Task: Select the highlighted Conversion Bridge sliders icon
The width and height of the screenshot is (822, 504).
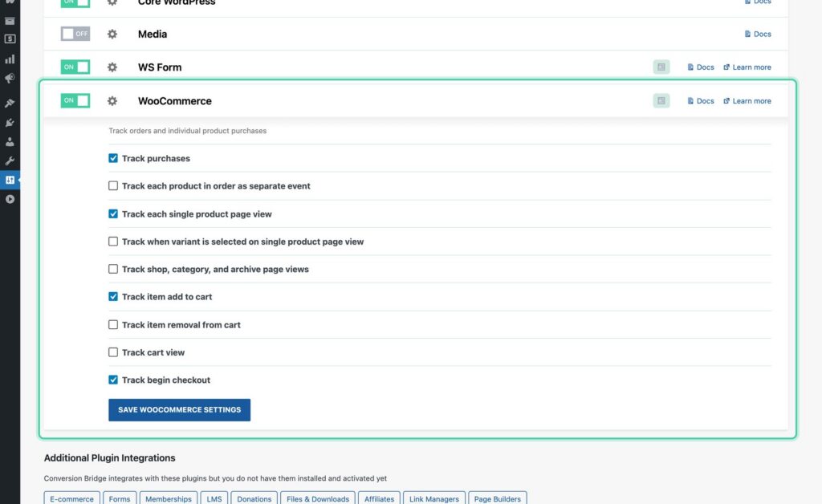Action: pos(10,180)
